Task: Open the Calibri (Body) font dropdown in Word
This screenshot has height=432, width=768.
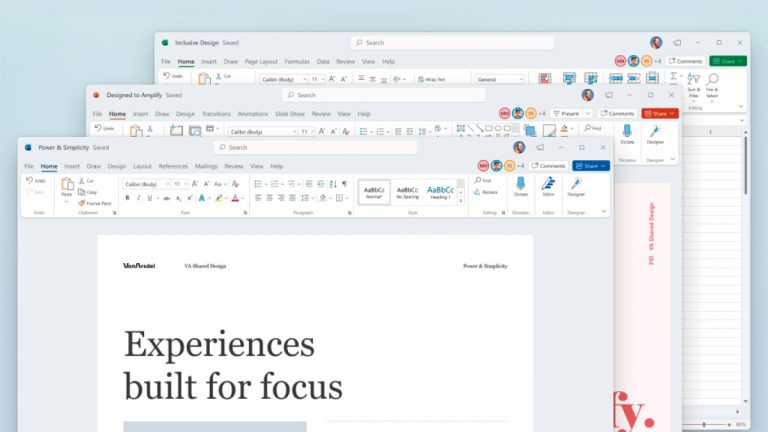Action: (146, 184)
